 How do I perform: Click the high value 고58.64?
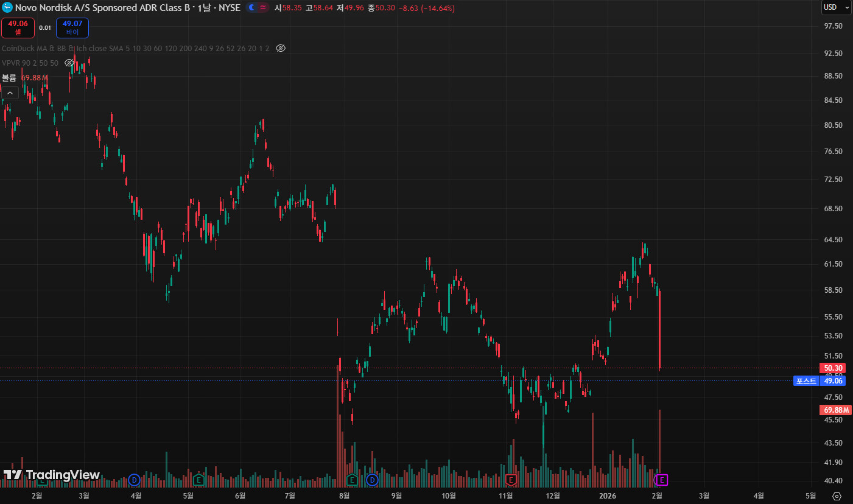pos(319,8)
